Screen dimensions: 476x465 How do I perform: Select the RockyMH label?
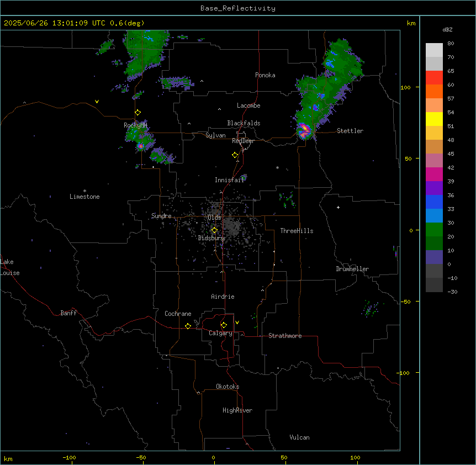[135, 125]
